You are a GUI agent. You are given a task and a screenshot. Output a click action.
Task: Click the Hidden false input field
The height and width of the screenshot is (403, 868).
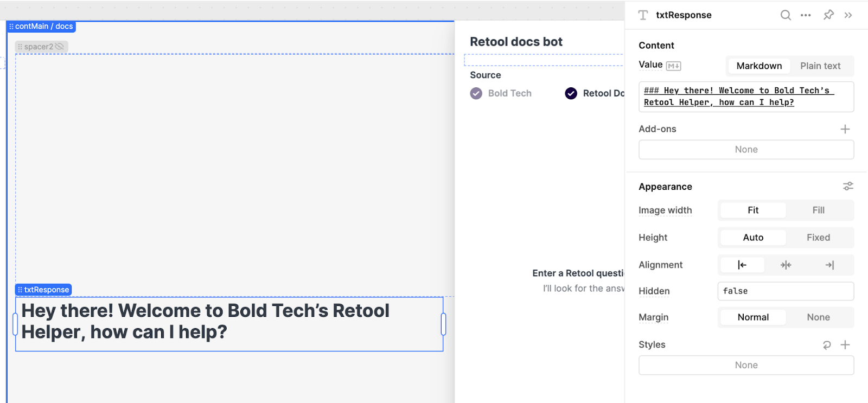coord(786,291)
